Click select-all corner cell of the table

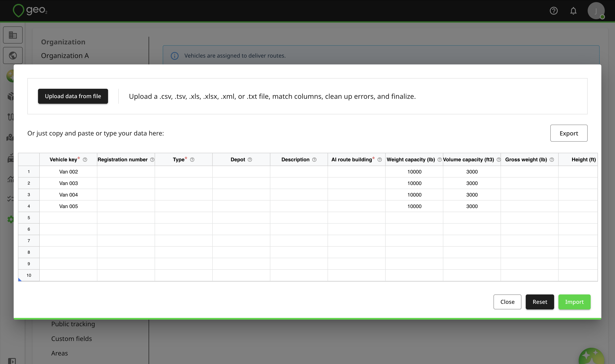coord(29,160)
